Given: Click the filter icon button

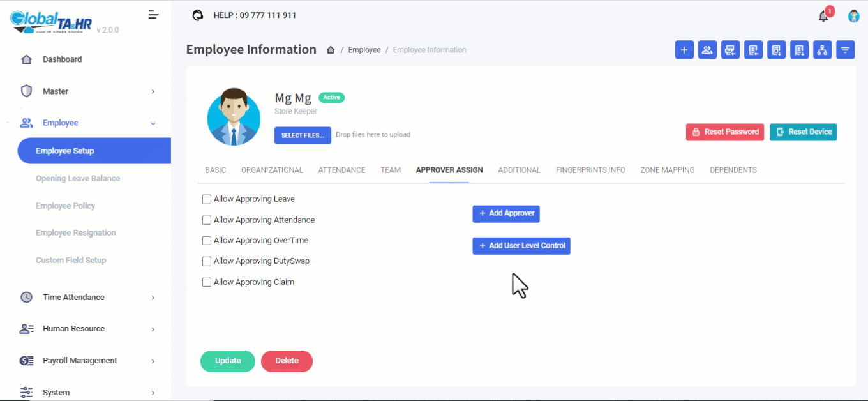Looking at the screenshot, I should (846, 50).
